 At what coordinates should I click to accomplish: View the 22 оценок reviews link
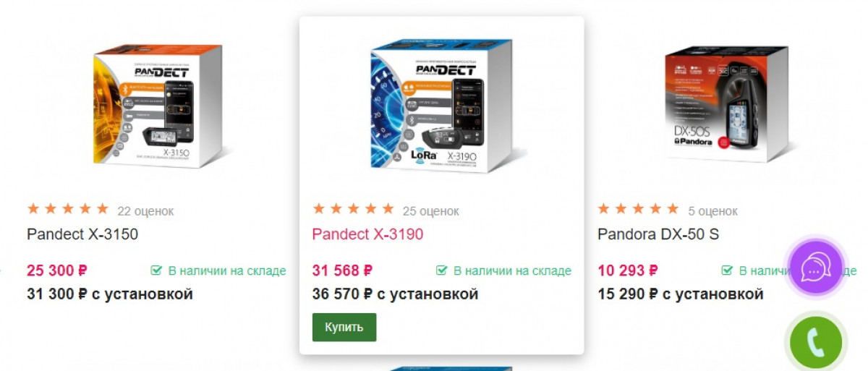145,211
